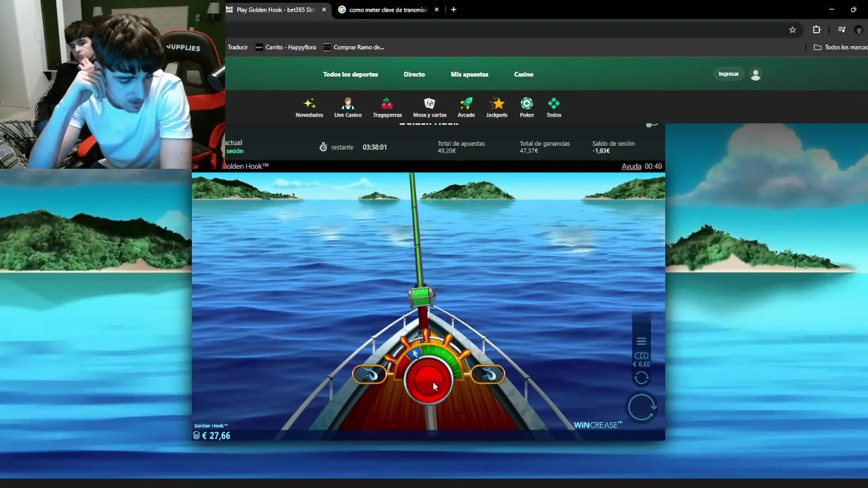Open Todos los deportes menu
The width and height of the screenshot is (868, 488).
pyautogui.click(x=351, y=75)
